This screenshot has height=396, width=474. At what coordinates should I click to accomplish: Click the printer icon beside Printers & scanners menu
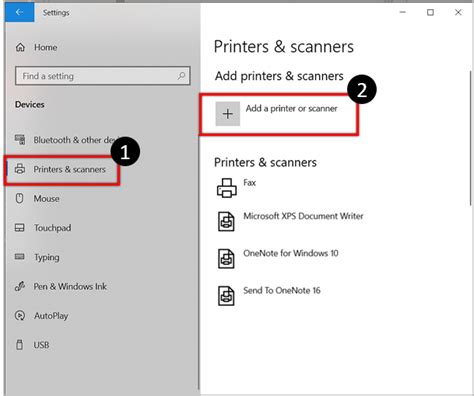tap(20, 169)
